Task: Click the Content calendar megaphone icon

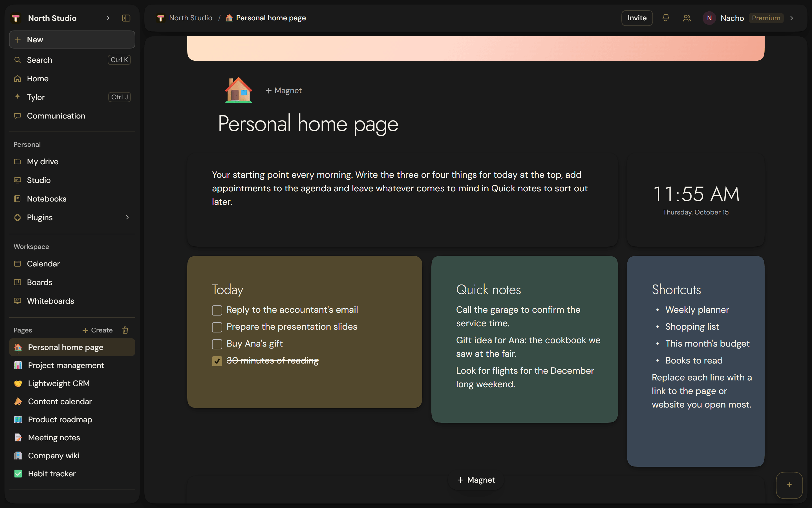Action: (18, 402)
